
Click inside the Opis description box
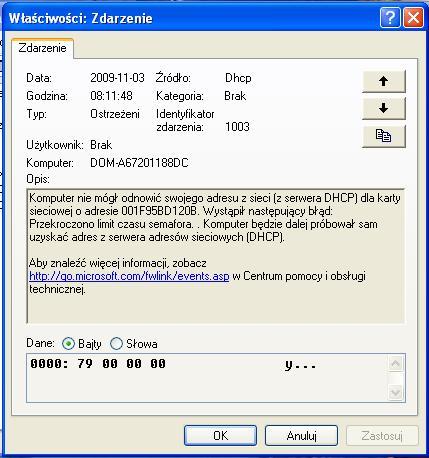tap(216, 256)
